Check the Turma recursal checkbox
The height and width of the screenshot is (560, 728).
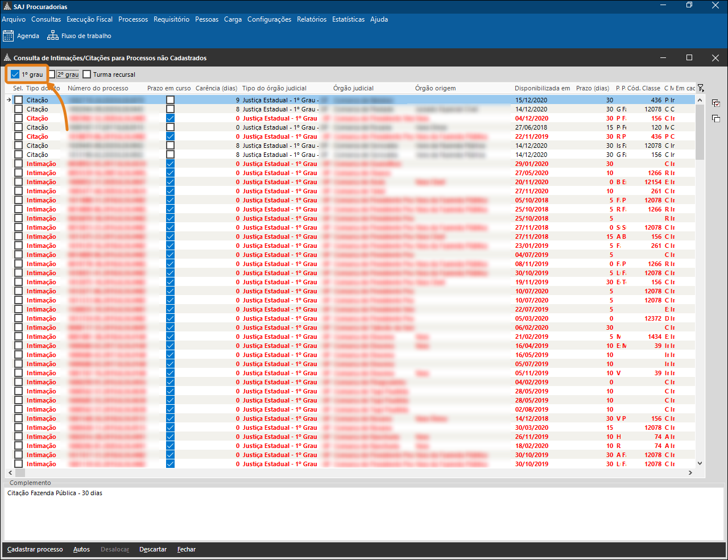[x=87, y=74]
